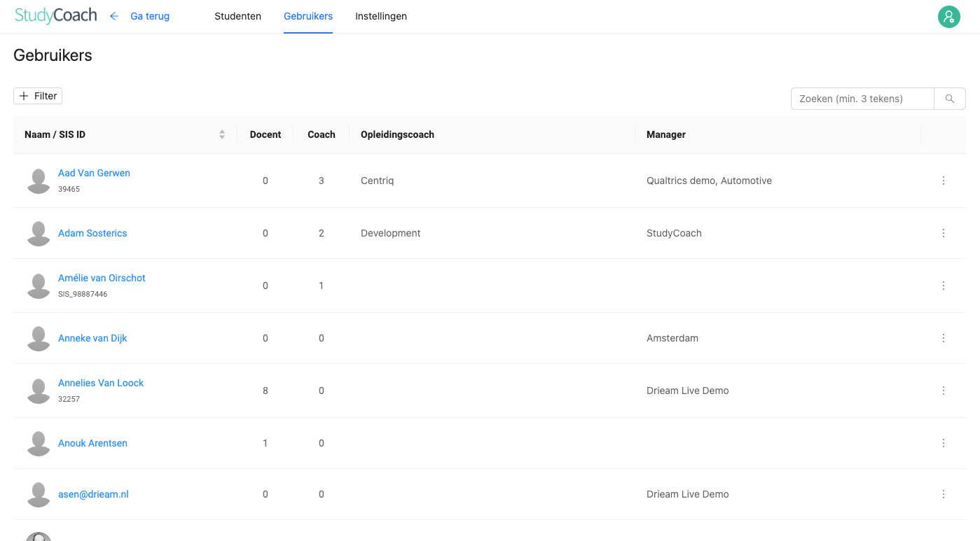Click Anneke van Dijk's avatar
980x541 pixels.
[x=39, y=338]
